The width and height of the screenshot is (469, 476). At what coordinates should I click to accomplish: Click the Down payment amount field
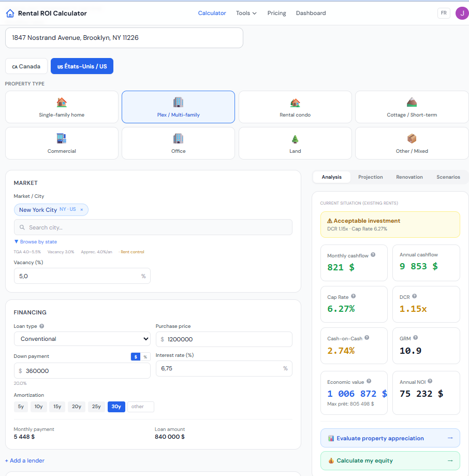click(82, 371)
